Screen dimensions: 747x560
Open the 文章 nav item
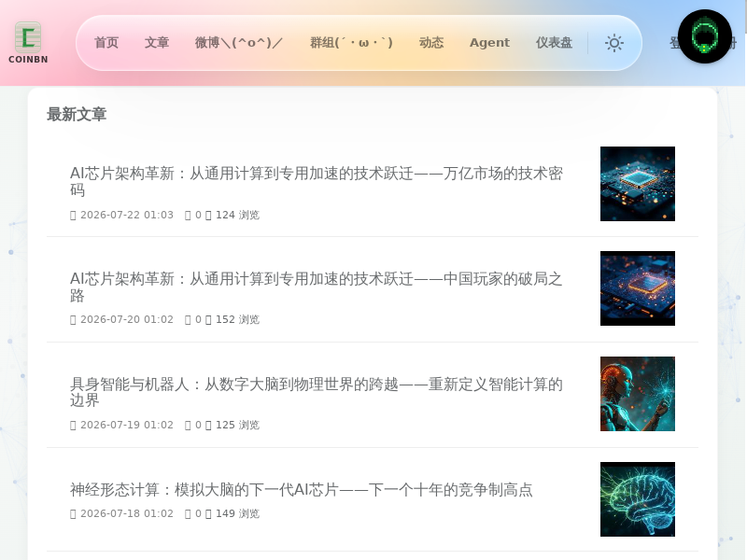(157, 43)
